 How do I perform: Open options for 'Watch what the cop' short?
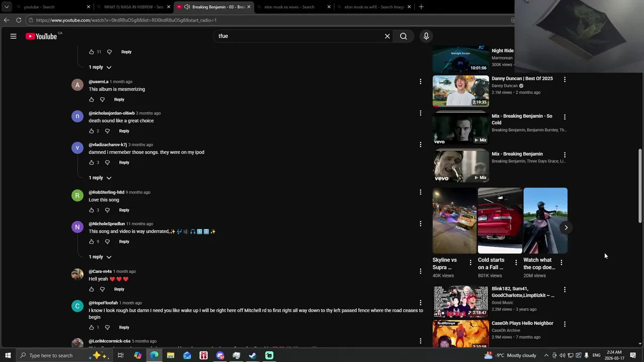[x=561, y=262]
